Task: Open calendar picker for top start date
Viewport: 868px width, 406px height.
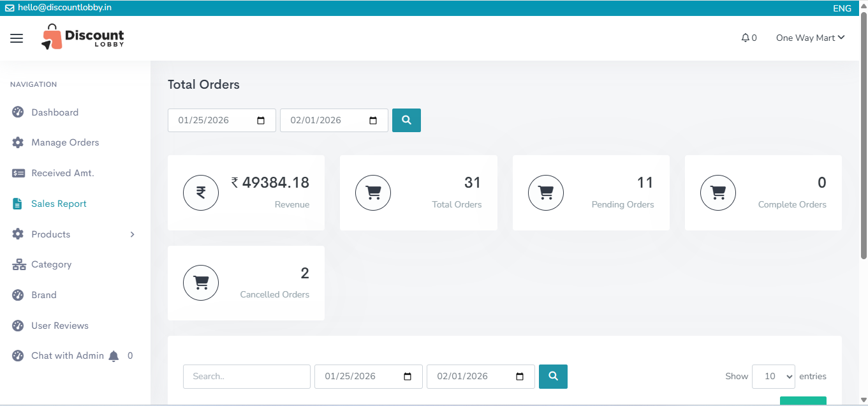Action: pos(261,121)
